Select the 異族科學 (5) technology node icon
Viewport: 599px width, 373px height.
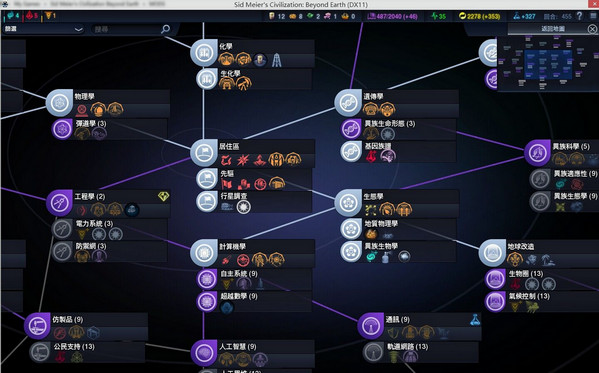(537, 153)
